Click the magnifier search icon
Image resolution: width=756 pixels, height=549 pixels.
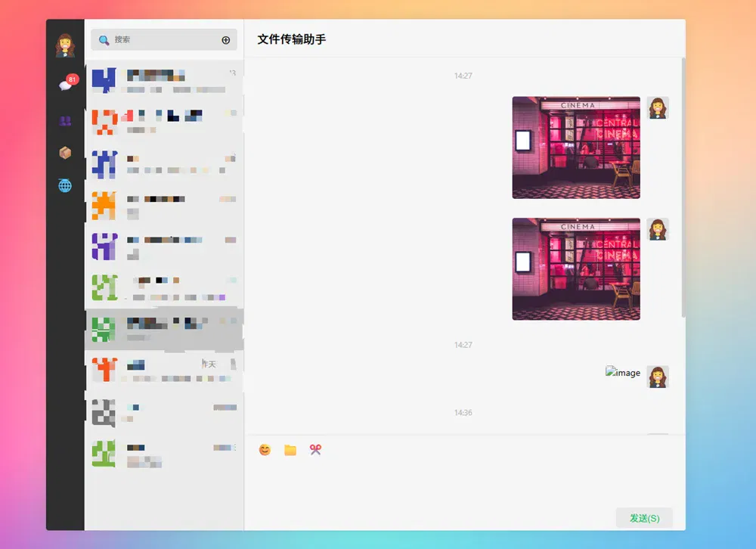click(x=104, y=40)
